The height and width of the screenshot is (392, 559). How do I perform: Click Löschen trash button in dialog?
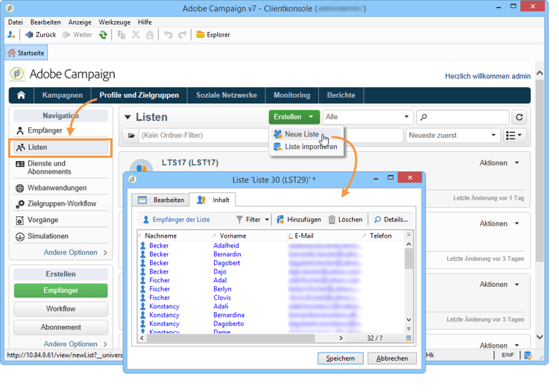(x=345, y=220)
